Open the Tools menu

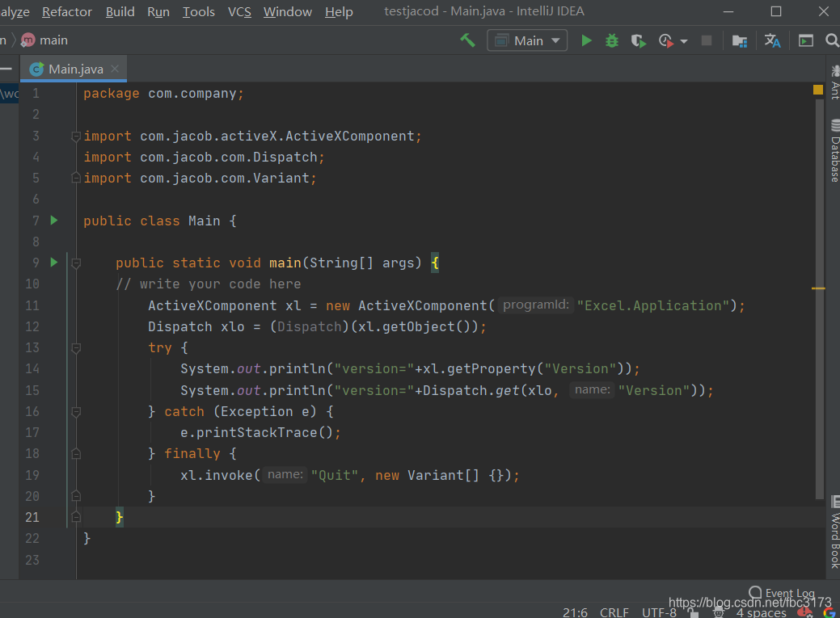199,12
